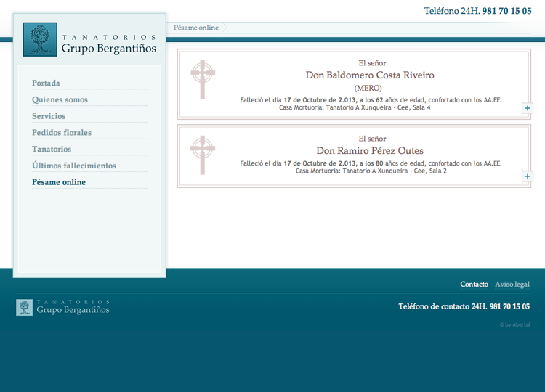Click the death notice text mentioning 62 años
The height and width of the screenshot is (392, 545).
pos(371,100)
